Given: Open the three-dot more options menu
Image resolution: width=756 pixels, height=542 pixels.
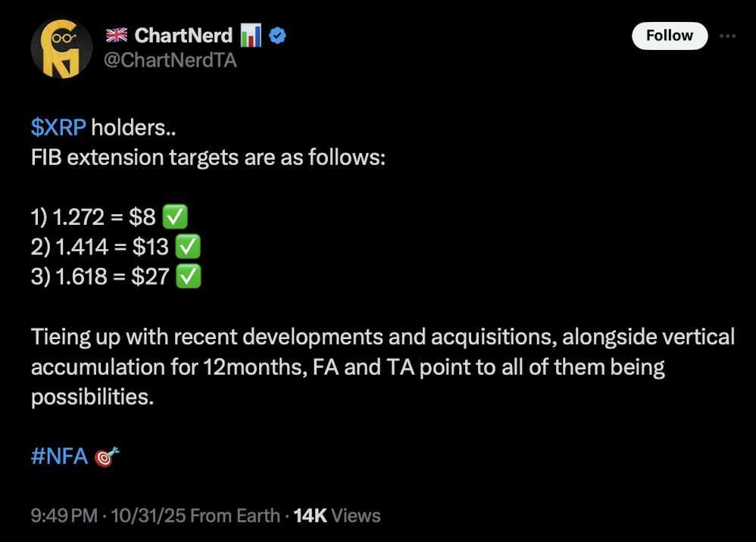Looking at the screenshot, I should pyautogui.click(x=727, y=36).
